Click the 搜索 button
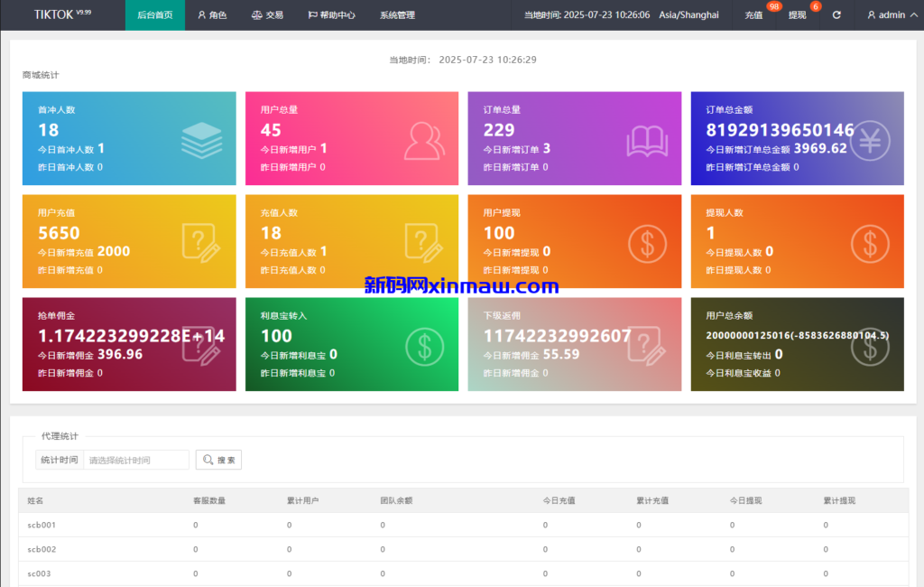The width and height of the screenshot is (924, 587). [218, 460]
